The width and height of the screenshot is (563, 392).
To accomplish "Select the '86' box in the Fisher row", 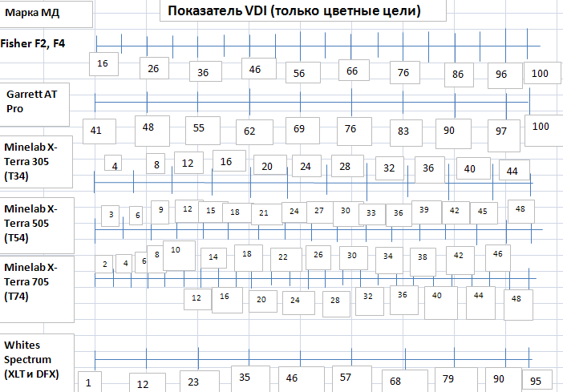I will (x=459, y=75).
